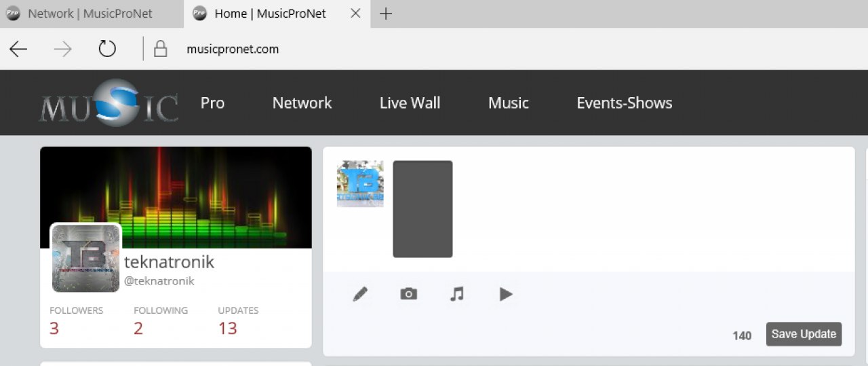The height and width of the screenshot is (366, 868).
Task: Open the Music menu item
Action: pyautogui.click(x=509, y=103)
